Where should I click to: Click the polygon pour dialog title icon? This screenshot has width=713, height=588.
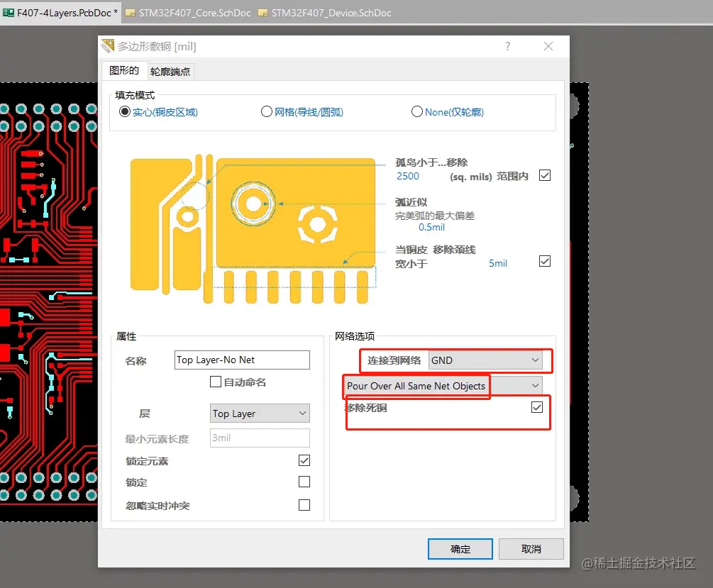[108, 46]
